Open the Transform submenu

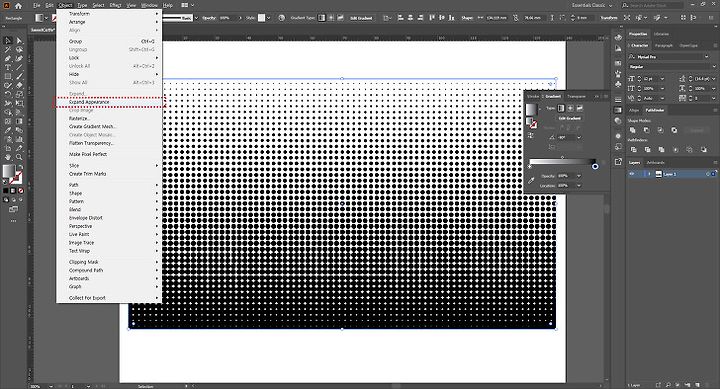109,14
